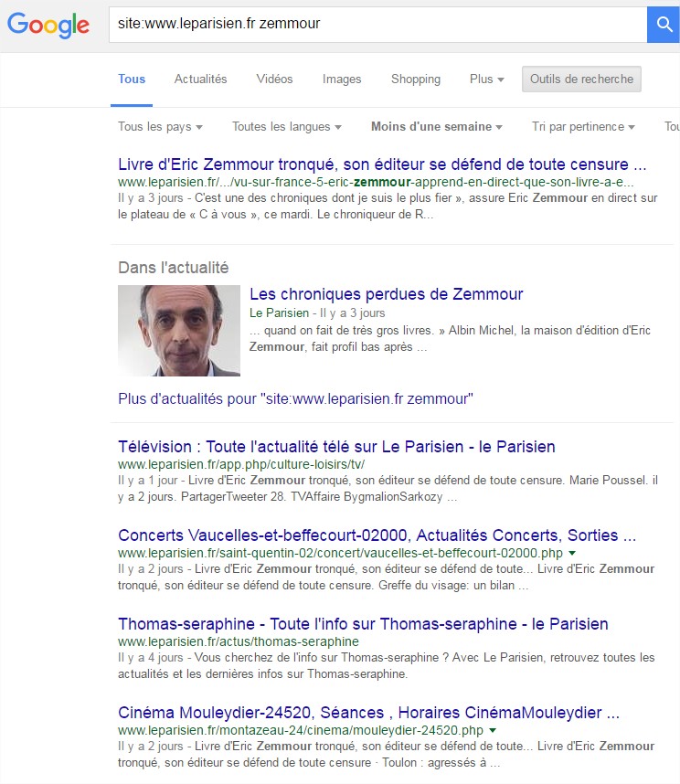Click the Eric Zemmour news thumbnail photo
The image size is (680, 784).
coord(179,331)
